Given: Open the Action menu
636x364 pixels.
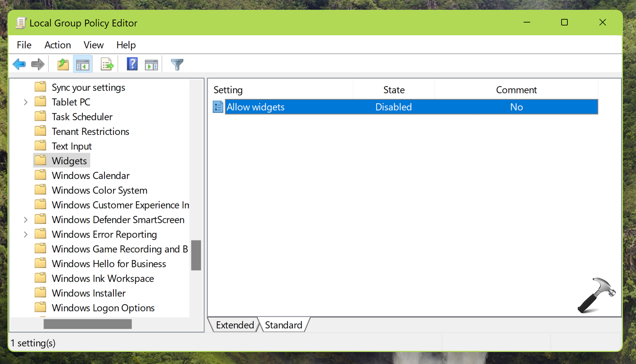Looking at the screenshot, I should click(x=57, y=45).
